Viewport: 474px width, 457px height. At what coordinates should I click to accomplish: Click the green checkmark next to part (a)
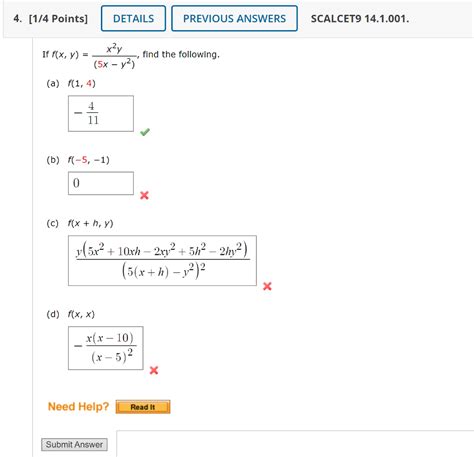pos(145,132)
